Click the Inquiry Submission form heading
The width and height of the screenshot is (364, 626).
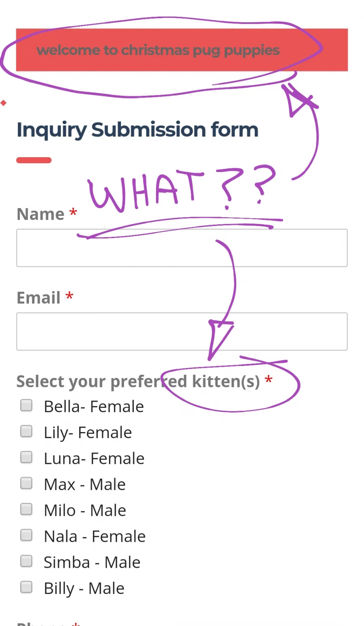(138, 130)
